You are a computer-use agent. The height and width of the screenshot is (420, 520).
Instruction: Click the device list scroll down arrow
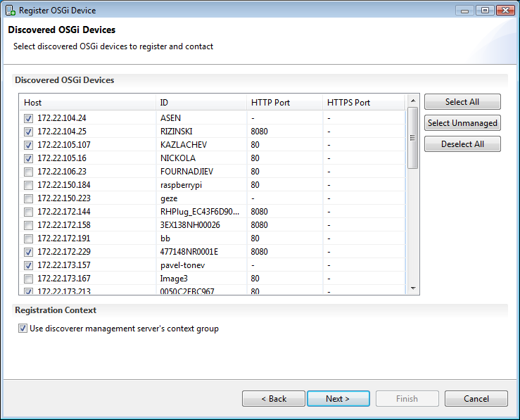click(413, 288)
